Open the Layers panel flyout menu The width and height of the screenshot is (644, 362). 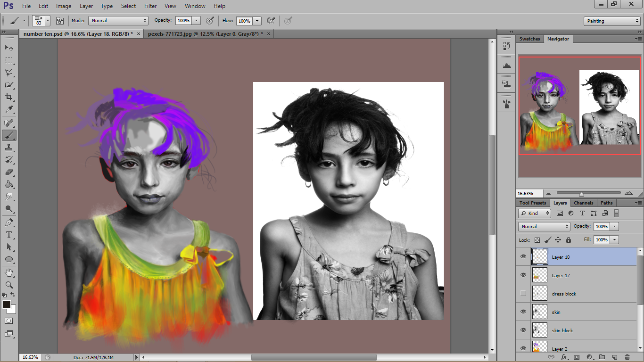point(638,203)
